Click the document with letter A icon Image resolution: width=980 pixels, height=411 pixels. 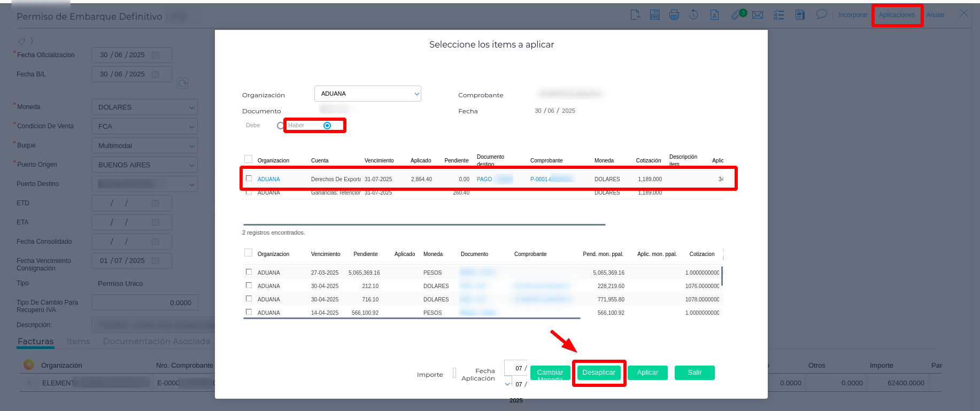tap(714, 15)
